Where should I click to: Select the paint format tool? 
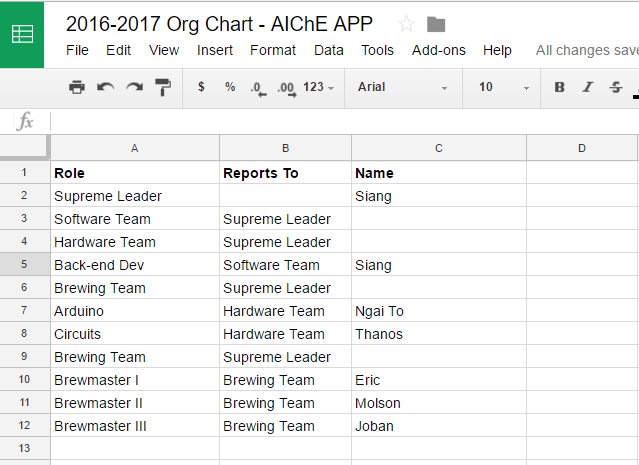(x=163, y=87)
